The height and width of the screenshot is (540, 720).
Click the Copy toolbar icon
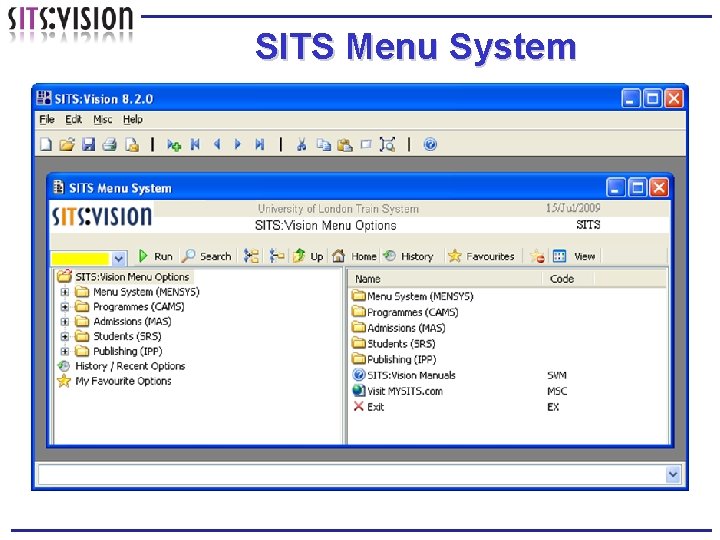coord(324,145)
